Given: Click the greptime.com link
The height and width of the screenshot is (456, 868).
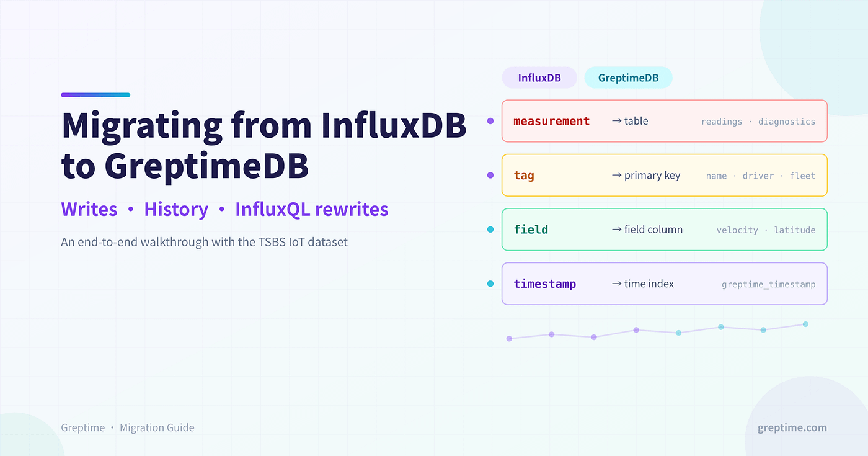Looking at the screenshot, I should [792, 428].
